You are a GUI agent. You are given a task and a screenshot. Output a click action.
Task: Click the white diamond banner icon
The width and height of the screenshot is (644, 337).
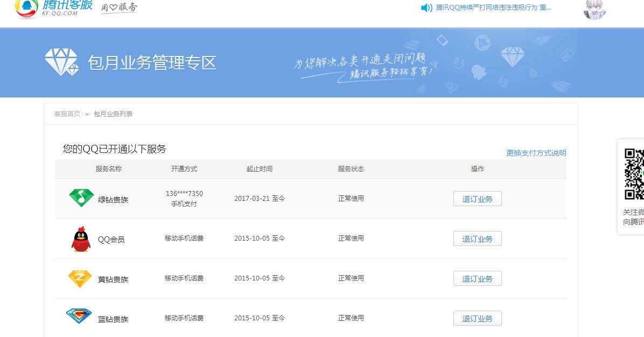62,62
